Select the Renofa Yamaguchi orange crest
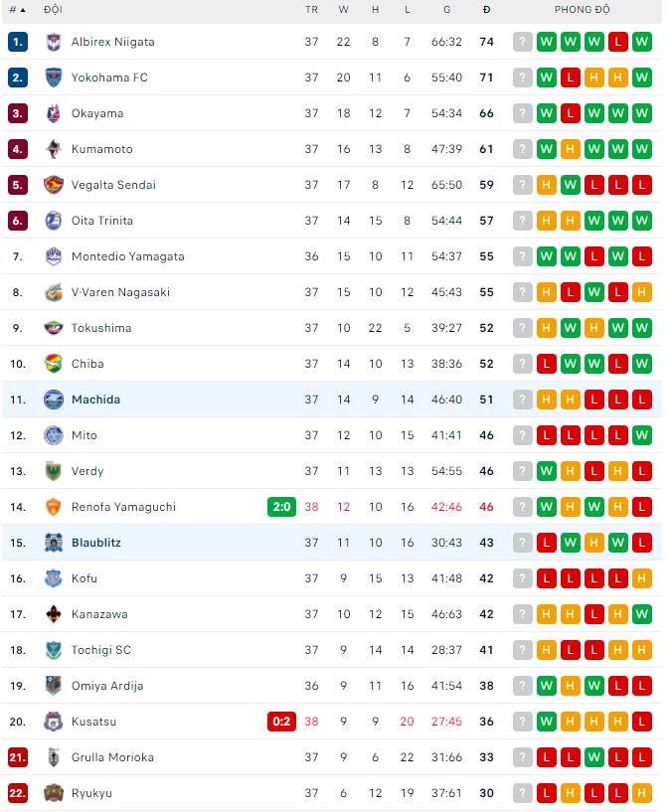Screen dimensions: 671x812 pos(54,507)
